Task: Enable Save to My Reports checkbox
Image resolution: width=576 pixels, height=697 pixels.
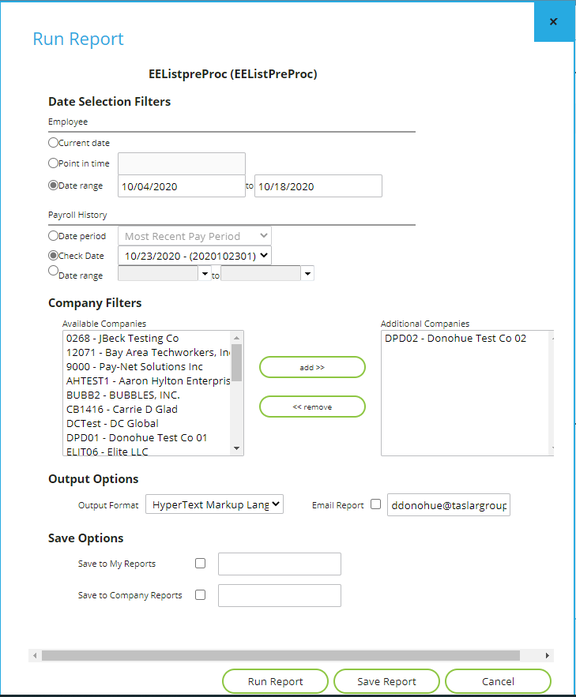Action: [x=200, y=563]
